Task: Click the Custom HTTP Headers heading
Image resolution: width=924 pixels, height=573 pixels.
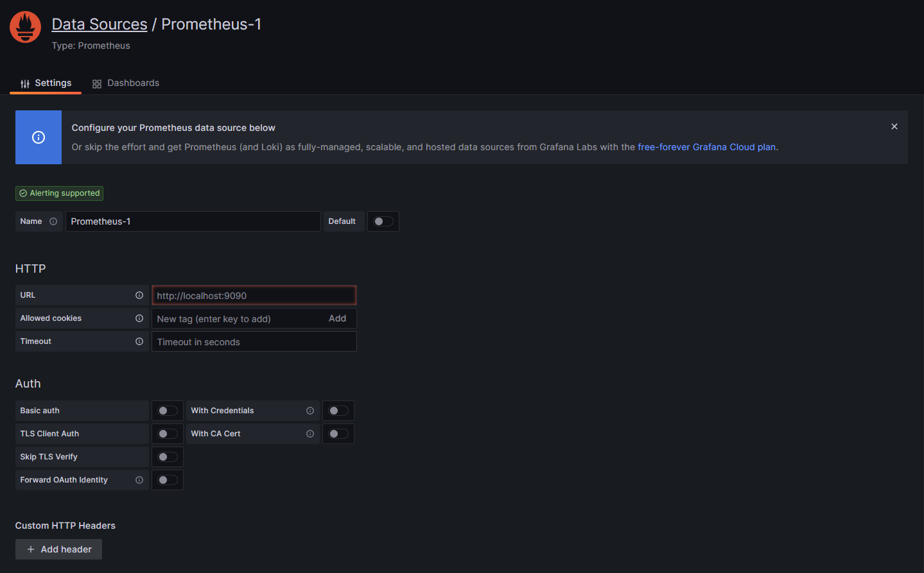Action: tap(65, 526)
